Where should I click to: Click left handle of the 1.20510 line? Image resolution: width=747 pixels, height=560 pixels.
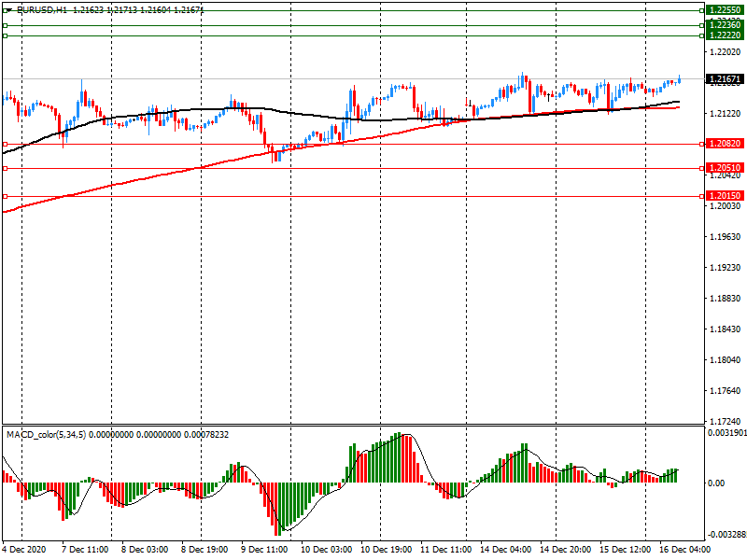click(5, 168)
